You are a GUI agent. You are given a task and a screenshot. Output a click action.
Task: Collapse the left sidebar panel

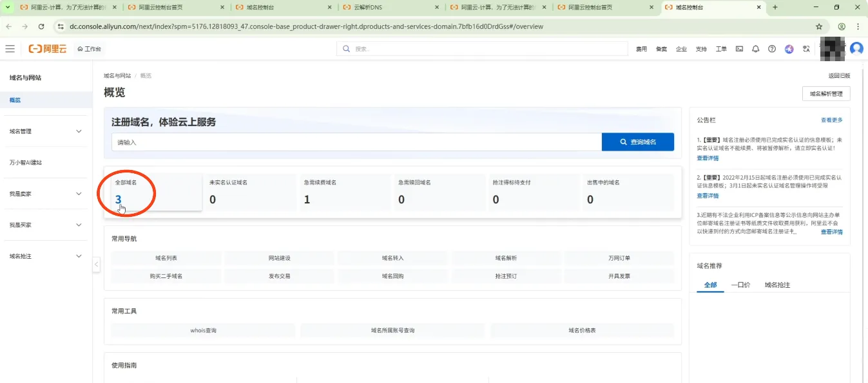pyautogui.click(x=97, y=265)
